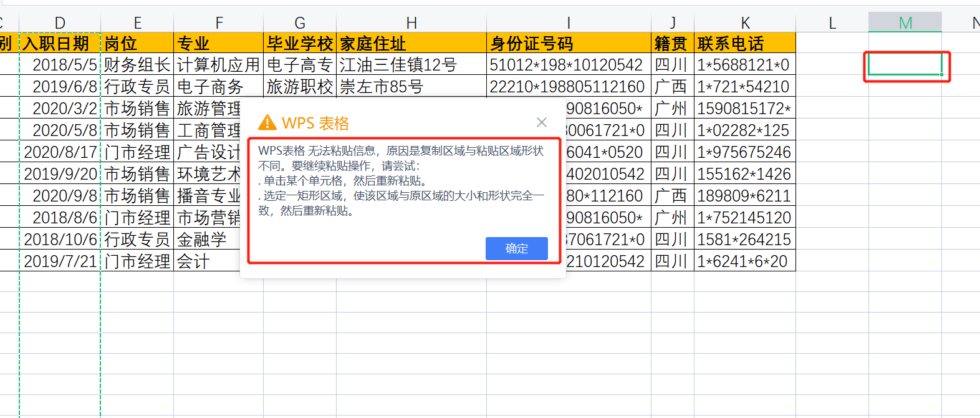Click the 金融学 cell
The width and height of the screenshot is (980, 418).
207,239
